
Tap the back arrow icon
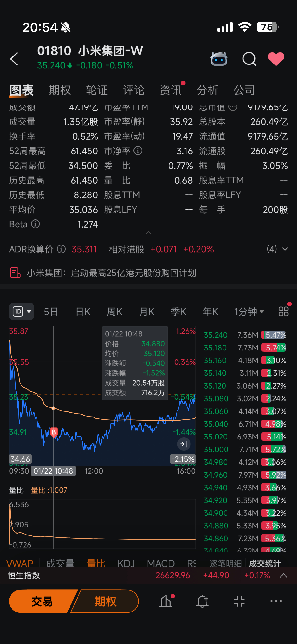tap(14, 59)
